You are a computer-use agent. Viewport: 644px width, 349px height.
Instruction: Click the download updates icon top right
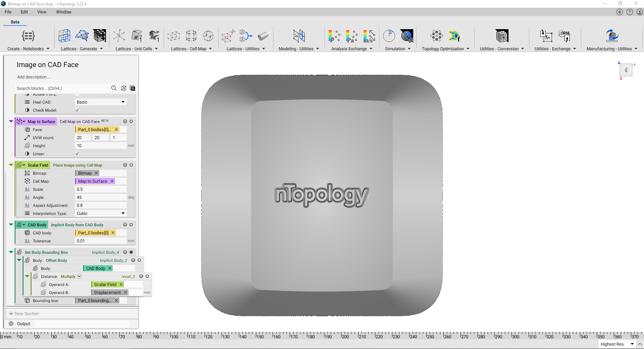(620, 12)
